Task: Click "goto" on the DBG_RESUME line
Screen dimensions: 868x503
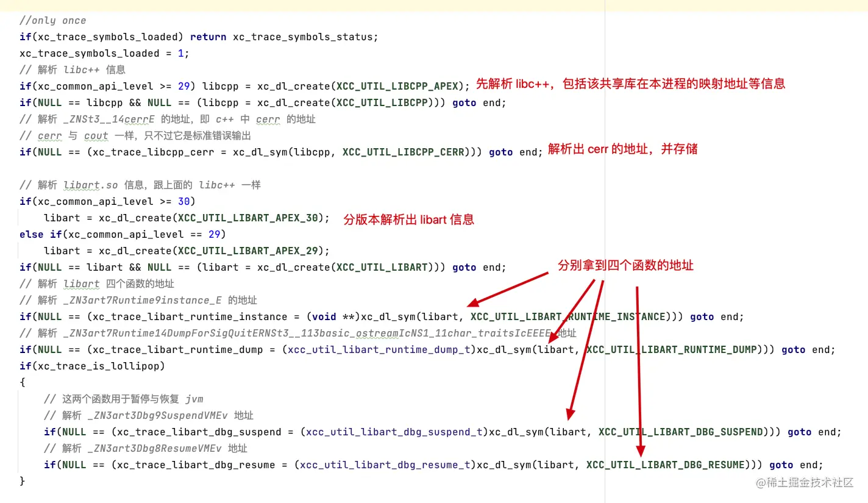Action: tap(781, 465)
